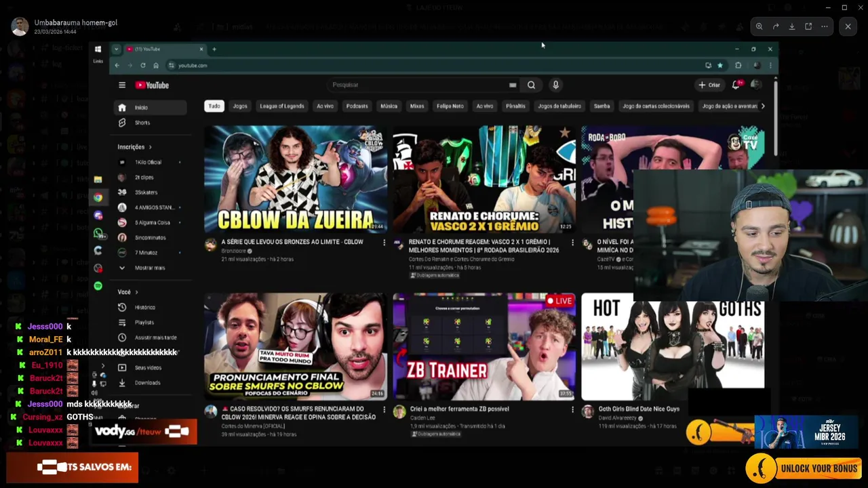The width and height of the screenshot is (868, 488).
Task: Open the YouTube account avatar menu
Action: point(756,85)
